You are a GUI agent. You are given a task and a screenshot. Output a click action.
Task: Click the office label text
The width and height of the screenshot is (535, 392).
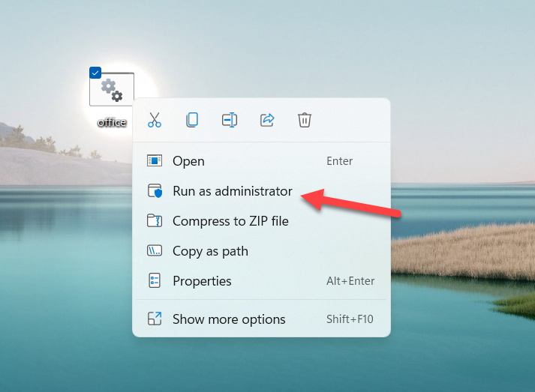click(112, 122)
